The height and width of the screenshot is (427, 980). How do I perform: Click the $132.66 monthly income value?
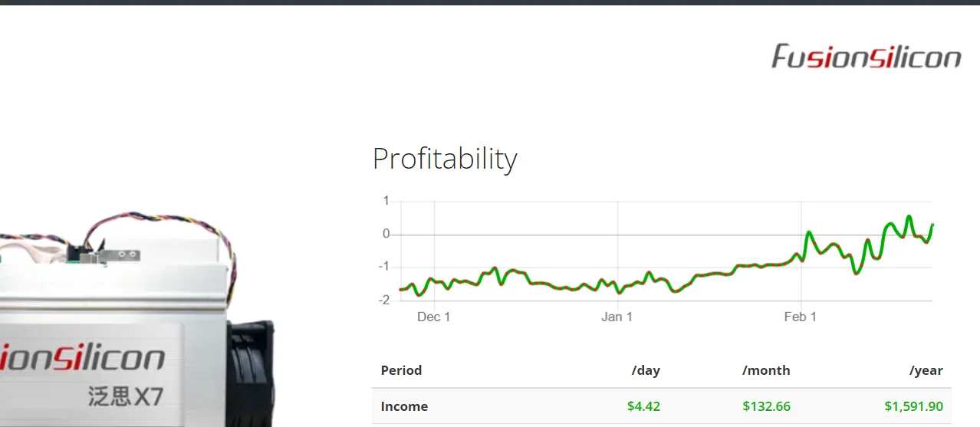pyautogui.click(x=767, y=406)
